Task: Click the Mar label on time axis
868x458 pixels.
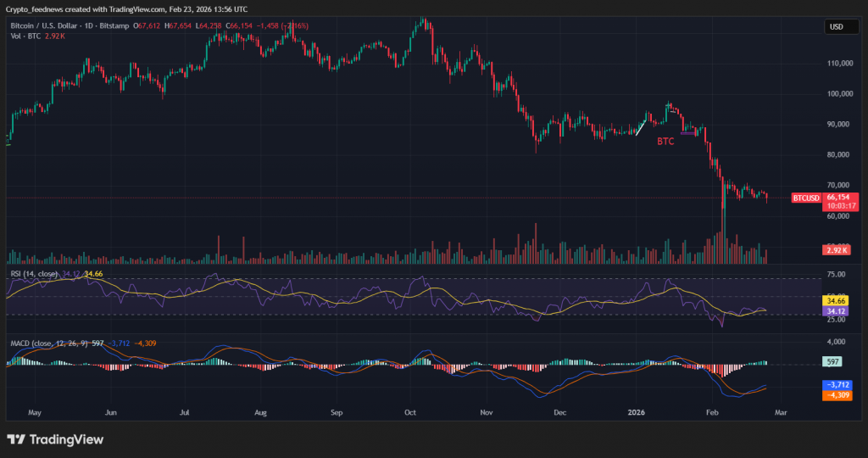Action: (781, 412)
